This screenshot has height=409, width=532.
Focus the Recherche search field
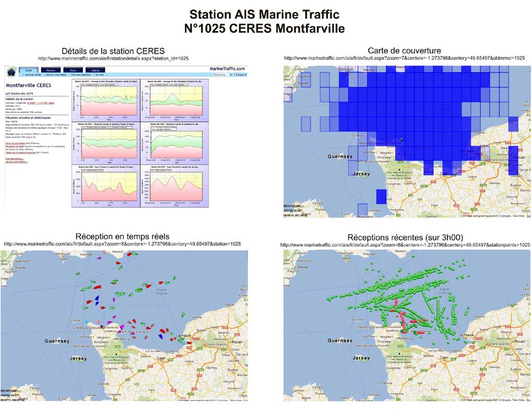221,75
